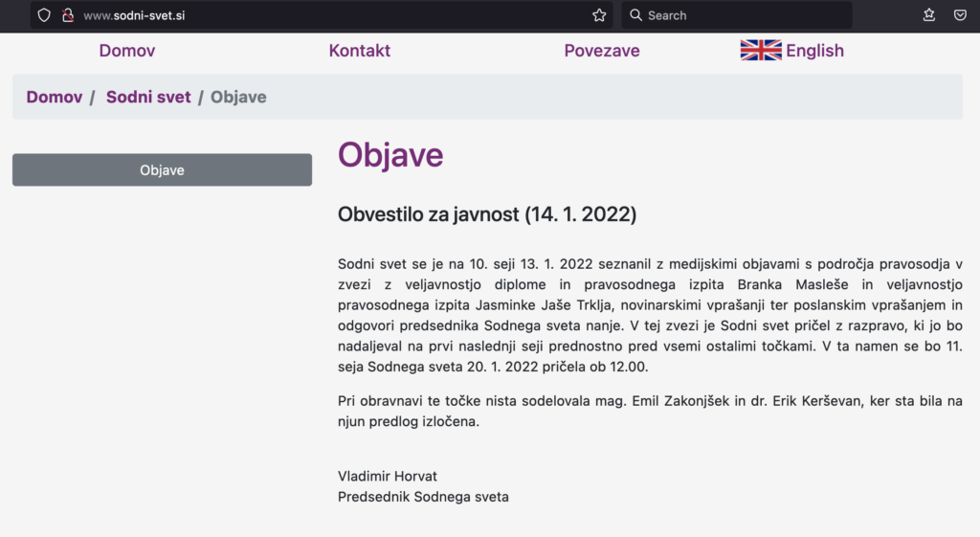
Task: Click the paragraph starting with Sodni svet se je
Action: [650, 315]
